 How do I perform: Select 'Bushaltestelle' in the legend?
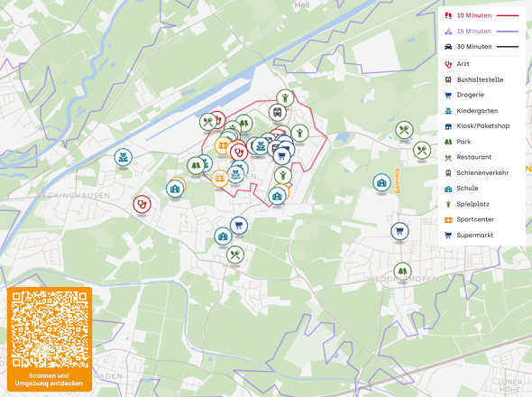(x=480, y=79)
